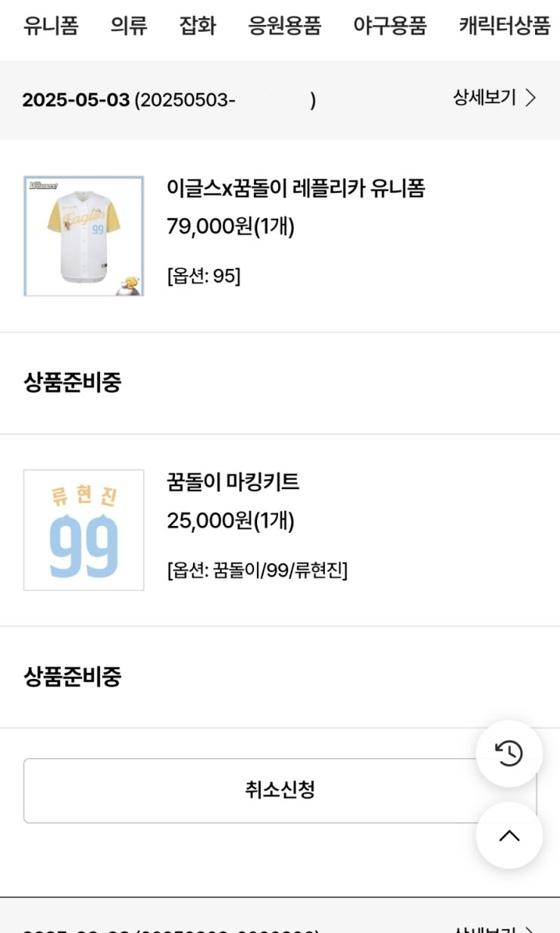
Task: View 상세보기 for the 2025-05-03 order
Action: [x=485, y=98]
